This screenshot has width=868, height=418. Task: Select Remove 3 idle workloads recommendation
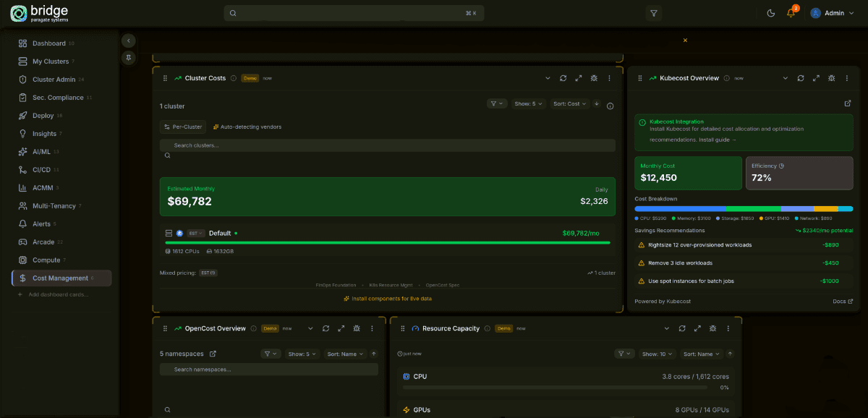tap(744, 263)
